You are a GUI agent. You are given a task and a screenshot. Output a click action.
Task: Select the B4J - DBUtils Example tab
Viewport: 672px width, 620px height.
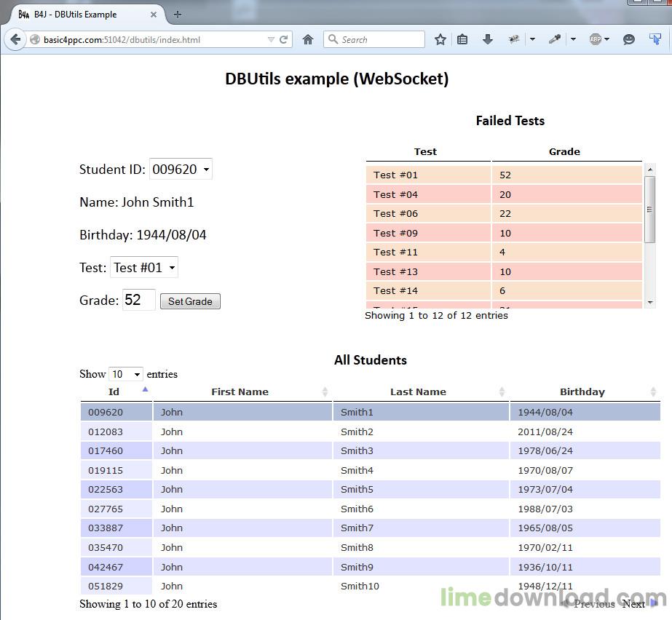80,15
